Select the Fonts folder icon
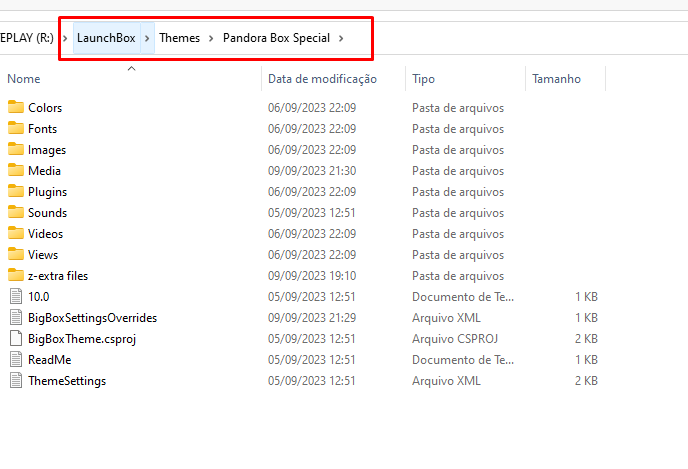688x469 pixels. tap(15, 128)
